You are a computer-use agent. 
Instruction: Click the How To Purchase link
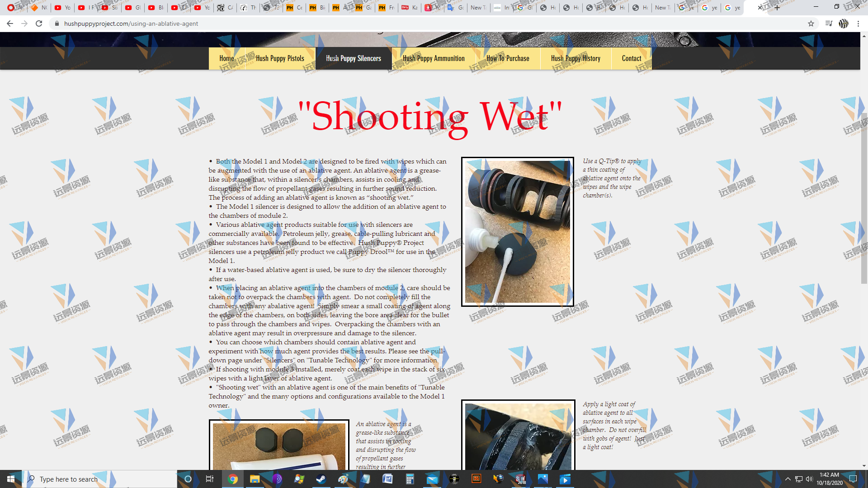point(508,58)
